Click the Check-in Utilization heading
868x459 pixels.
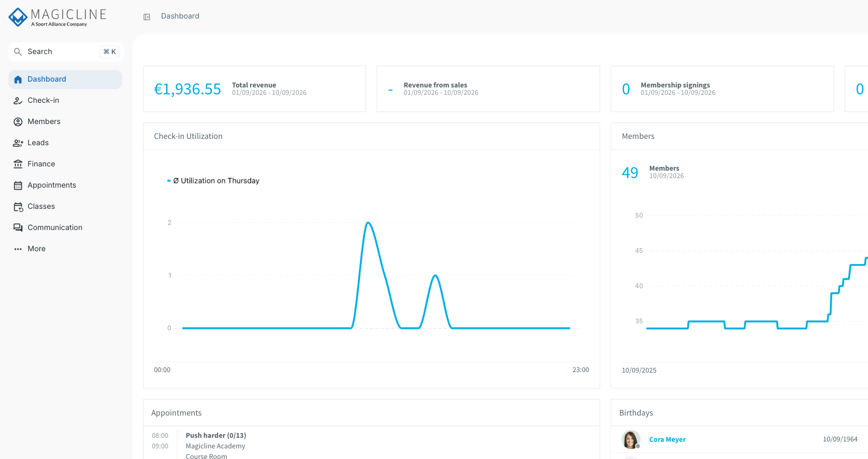click(188, 136)
